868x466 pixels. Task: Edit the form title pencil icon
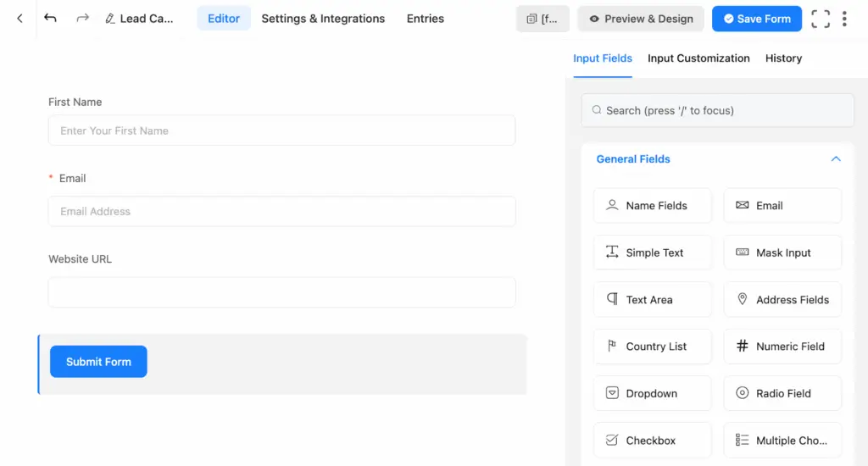tap(109, 19)
